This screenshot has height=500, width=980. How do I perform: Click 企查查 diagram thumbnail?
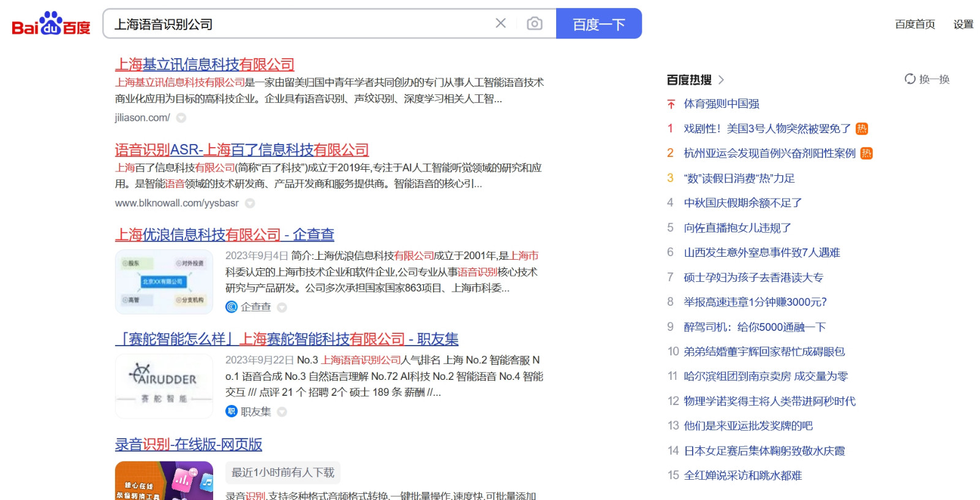[164, 282]
